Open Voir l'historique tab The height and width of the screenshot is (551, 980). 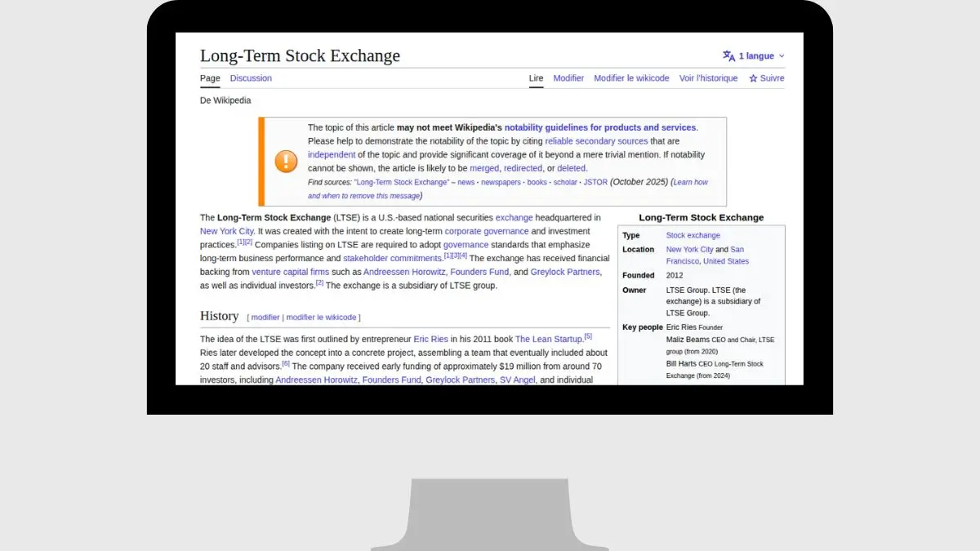tap(708, 78)
